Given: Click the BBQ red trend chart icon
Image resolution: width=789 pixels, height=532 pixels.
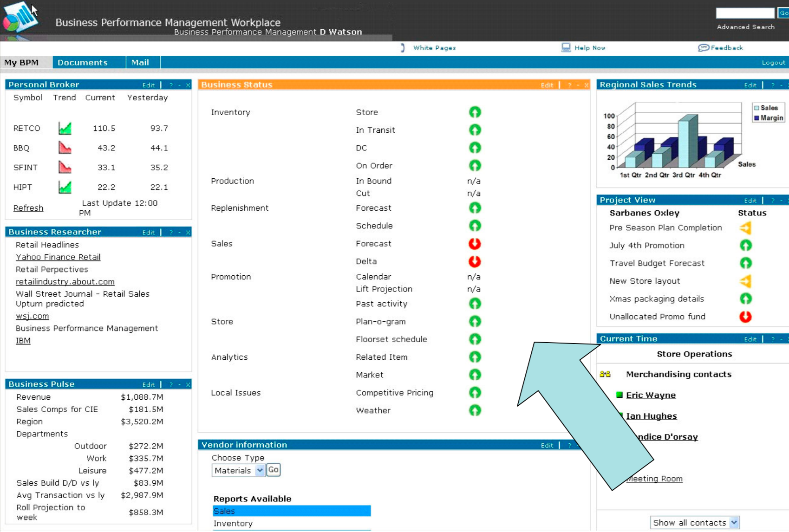Looking at the screenshot, I should pos(65,148).
